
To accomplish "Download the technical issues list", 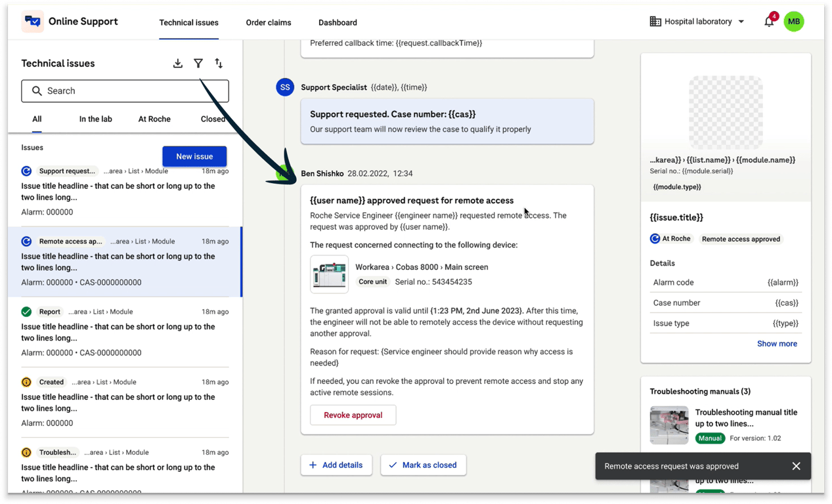I will point(178,64).
